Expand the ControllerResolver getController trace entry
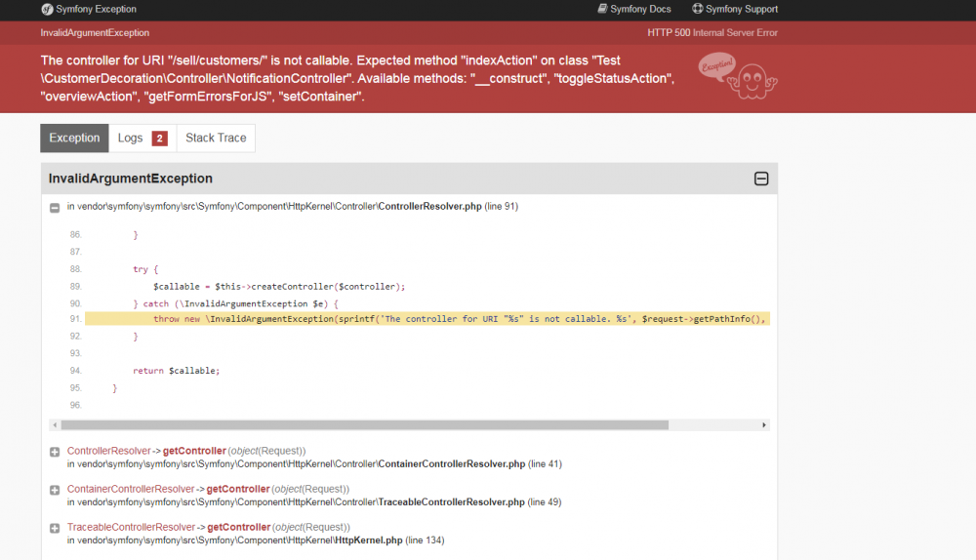The height and width of the screenshot is (560, 976). click(55, 453)
